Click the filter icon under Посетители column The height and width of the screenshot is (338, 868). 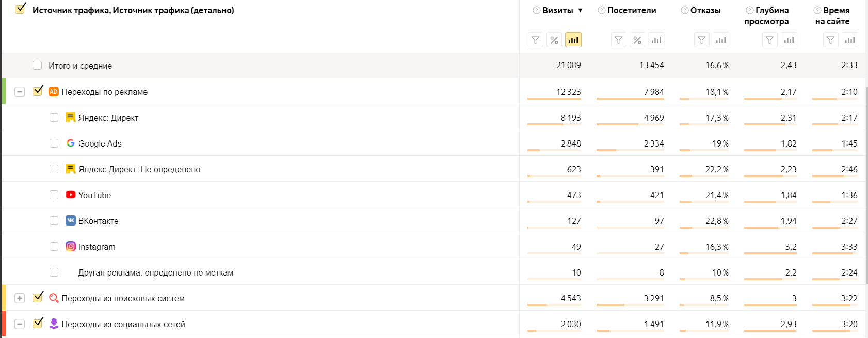pyautogui.click(x=619, y=40)
